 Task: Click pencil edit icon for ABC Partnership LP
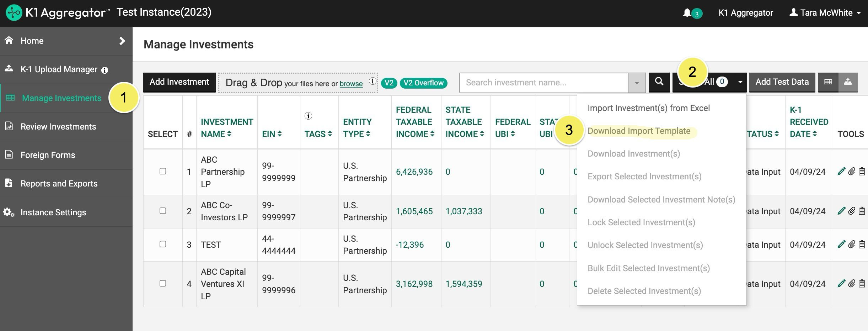point(841,172)
